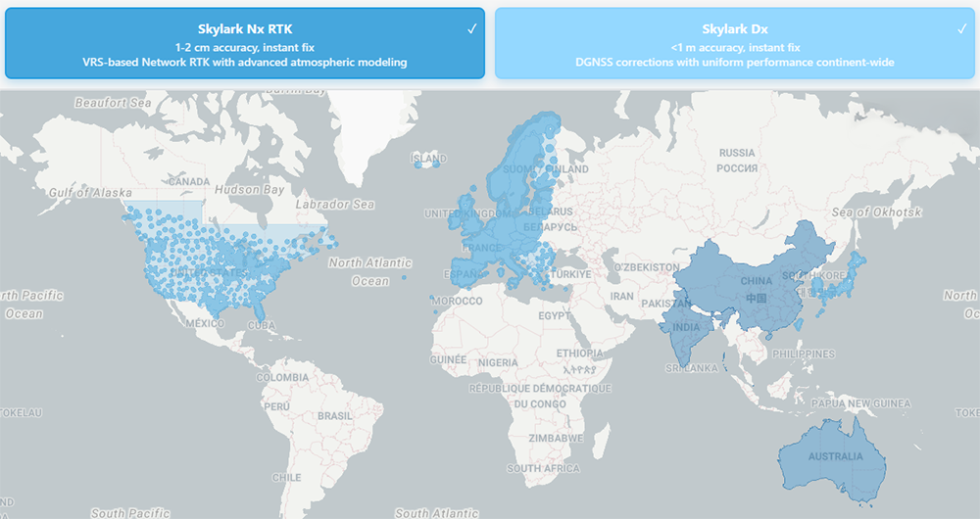
Task: Click the Cuba map label
Action: point(262,326)
